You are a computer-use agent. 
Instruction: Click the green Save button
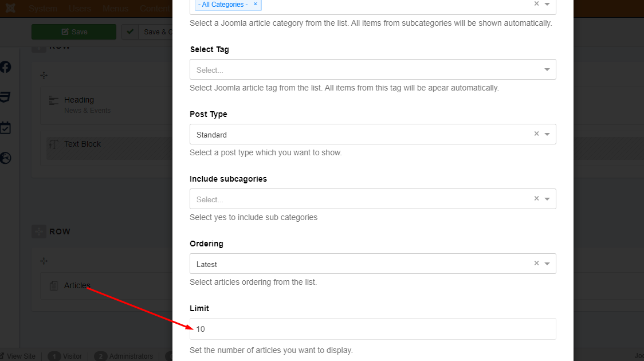click(x=74, y=32)
